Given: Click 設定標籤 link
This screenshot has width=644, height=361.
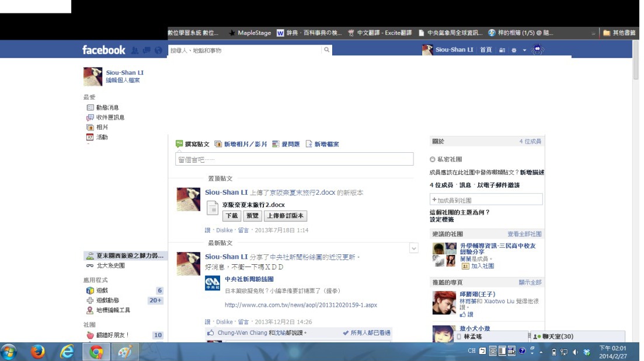Looking at the screenshot, I should pos(441,219).
